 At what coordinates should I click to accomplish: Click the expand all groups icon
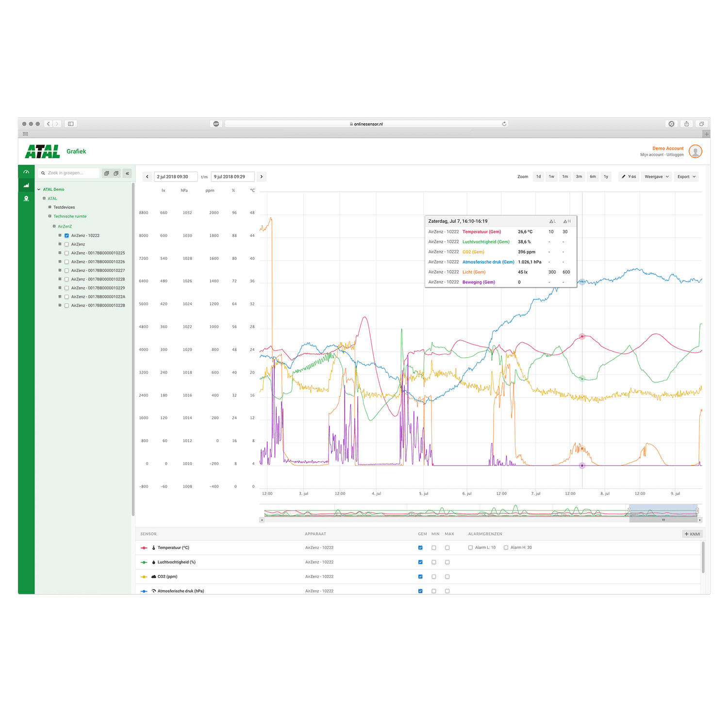tap(107, 173)
